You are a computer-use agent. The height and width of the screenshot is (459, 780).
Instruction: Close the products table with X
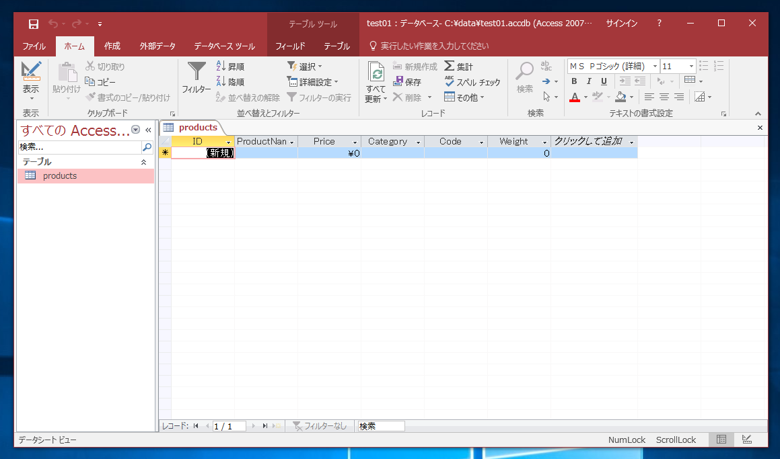(x=760, y=128)
